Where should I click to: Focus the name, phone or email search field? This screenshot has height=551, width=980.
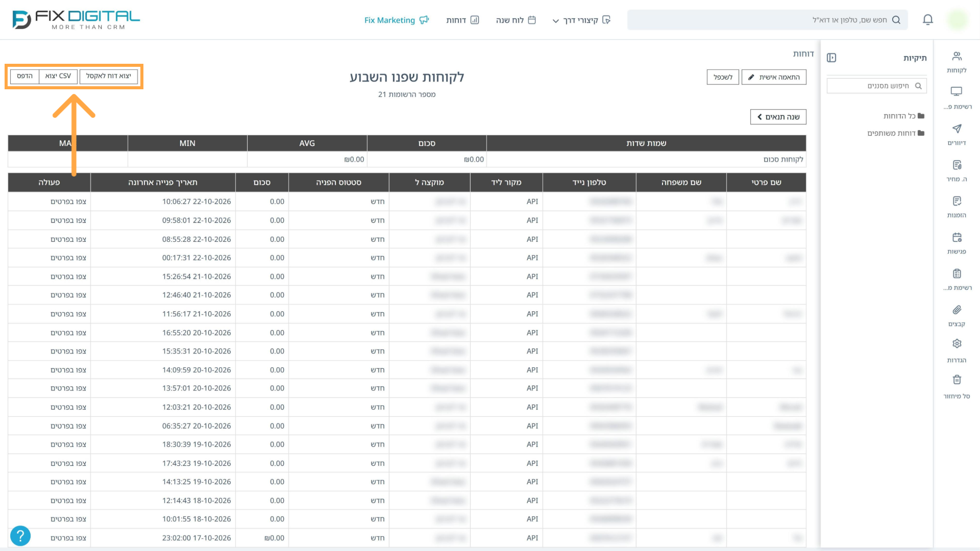[767, 20]
